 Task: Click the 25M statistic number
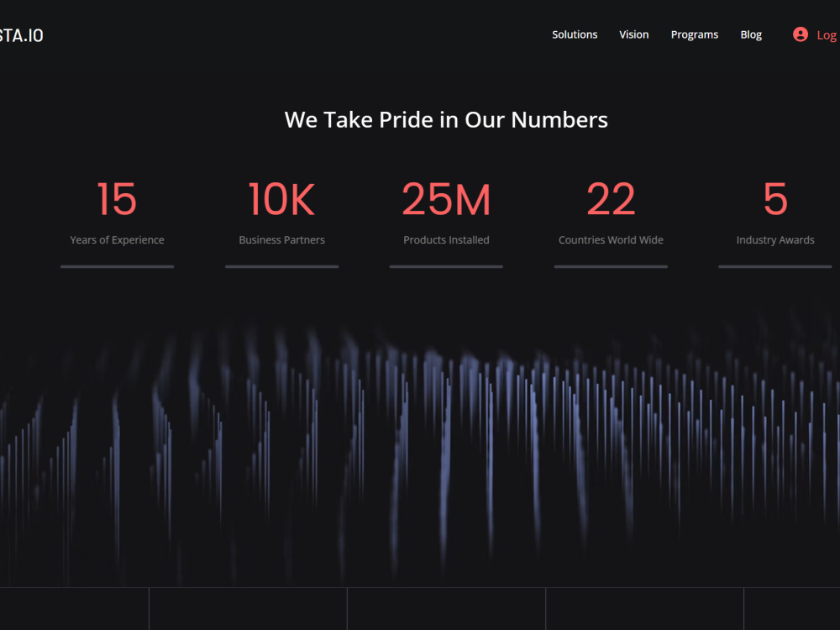[446, 199]
